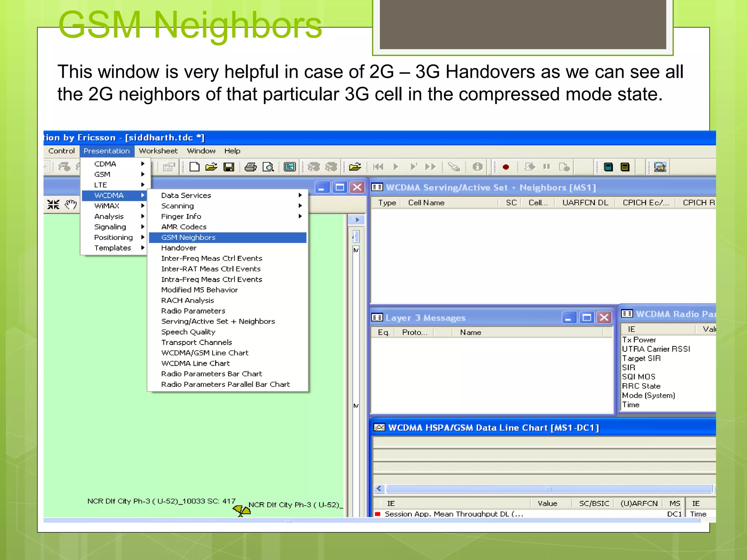This screenshot has height=560, width=747.
Task: Click the Cell Name column header
Action: (x=450, y=203)
